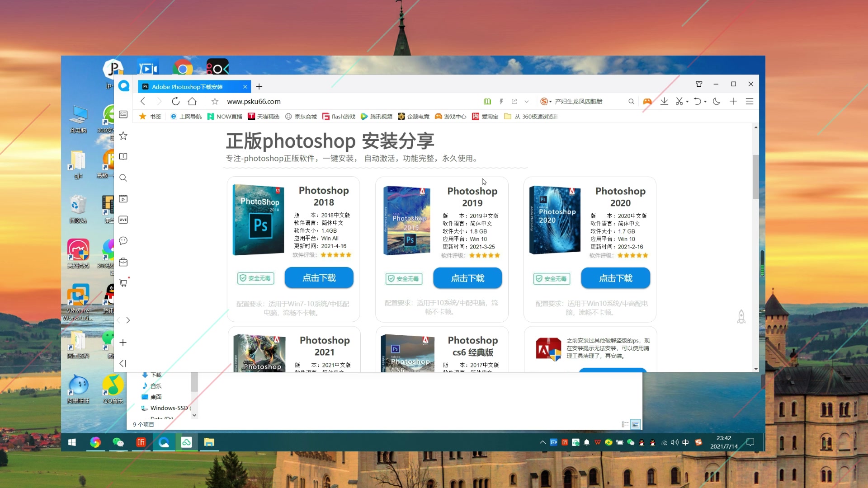Screen dimensions: 868x488
Task: Click the scissors screenshot tool icon
Action: point(679,101)
